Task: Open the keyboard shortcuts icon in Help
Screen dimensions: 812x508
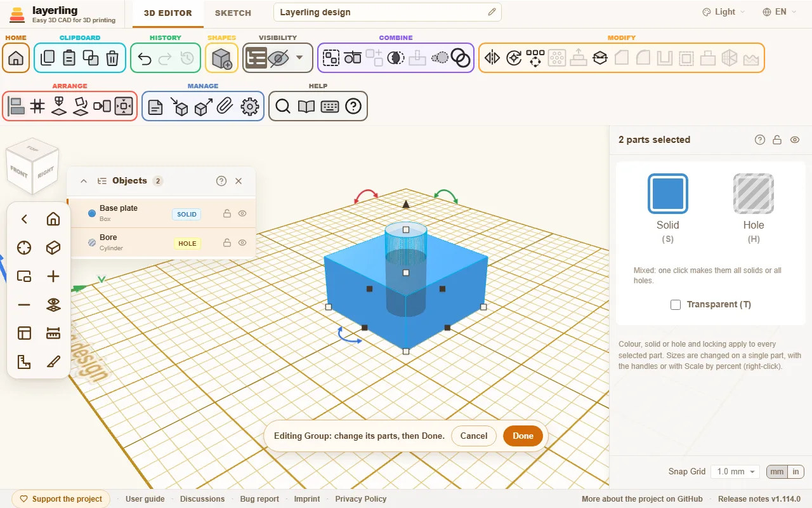Action: tap(330, 107)
